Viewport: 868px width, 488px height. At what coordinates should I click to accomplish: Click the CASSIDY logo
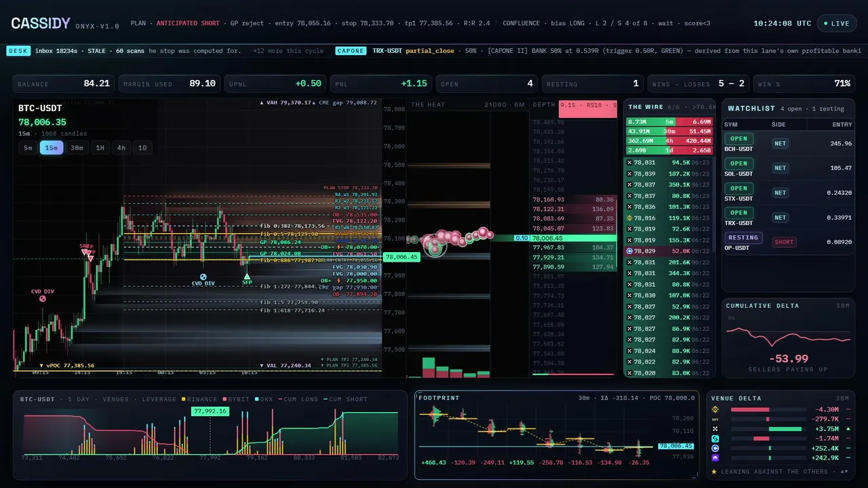[41, 23]
